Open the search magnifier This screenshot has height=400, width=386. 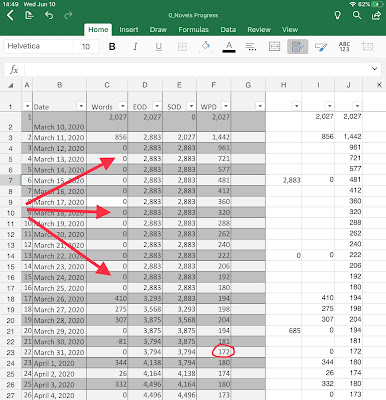coord(357,15)
